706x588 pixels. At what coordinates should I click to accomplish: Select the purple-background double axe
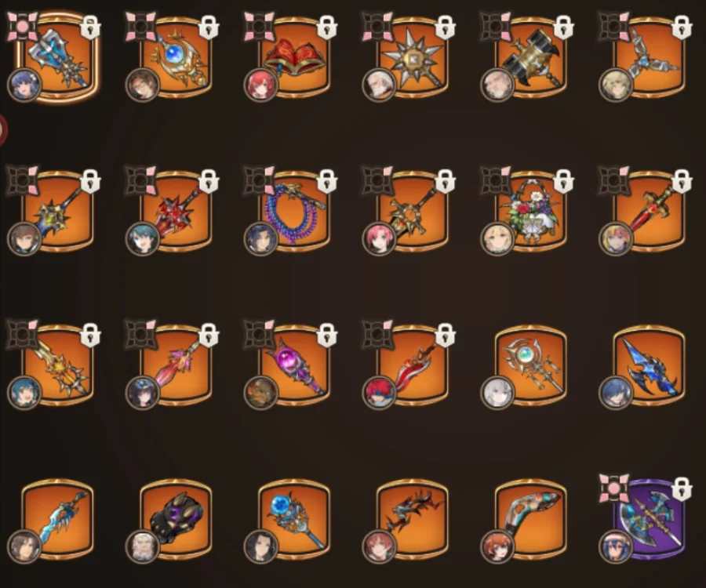pos(650,519)
